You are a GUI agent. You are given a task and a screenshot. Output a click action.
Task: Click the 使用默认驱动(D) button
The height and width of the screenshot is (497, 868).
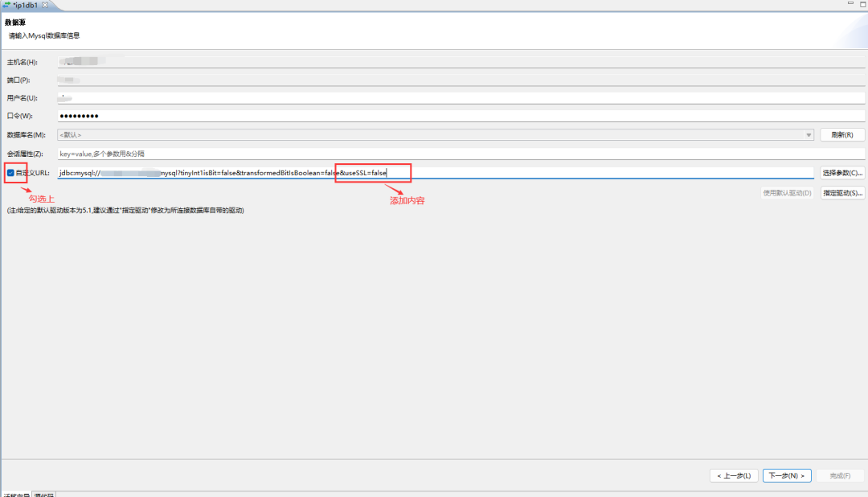[x=787, y=193]
